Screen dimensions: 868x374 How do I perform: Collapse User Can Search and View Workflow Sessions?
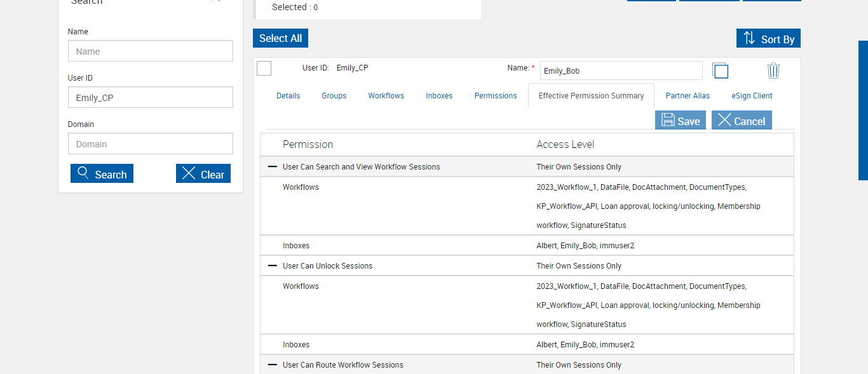273,166
